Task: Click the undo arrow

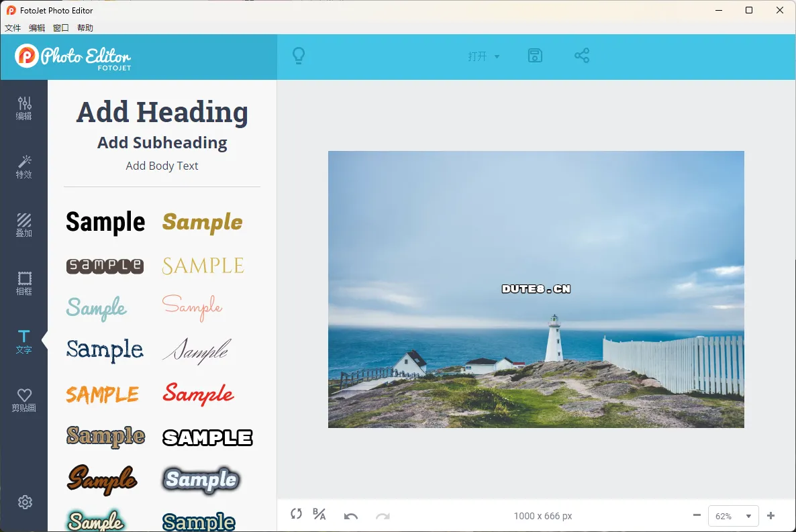Action: click(350, 515)
